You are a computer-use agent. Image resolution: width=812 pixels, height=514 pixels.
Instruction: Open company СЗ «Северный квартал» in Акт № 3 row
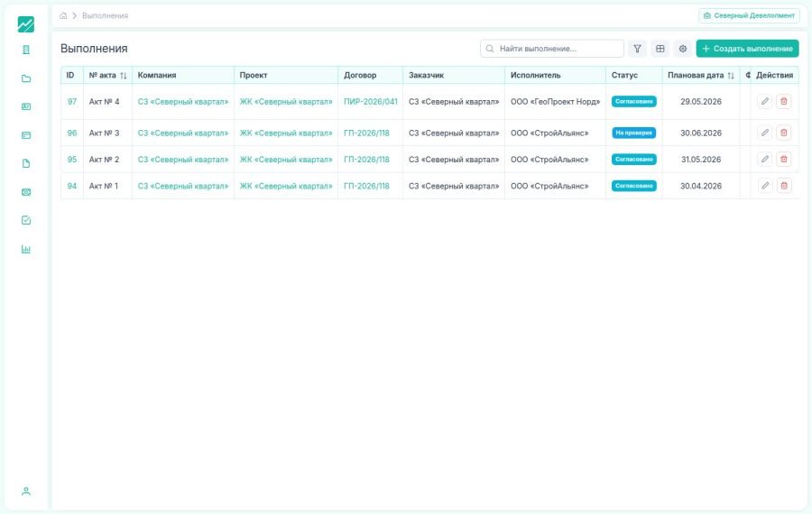pyautogui.click(x=183, y=133)
